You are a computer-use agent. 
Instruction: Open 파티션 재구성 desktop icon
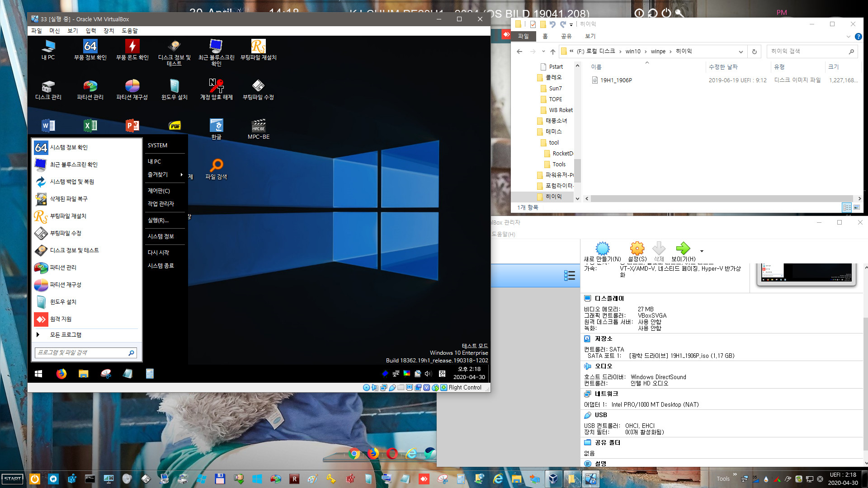click(132, 90)
